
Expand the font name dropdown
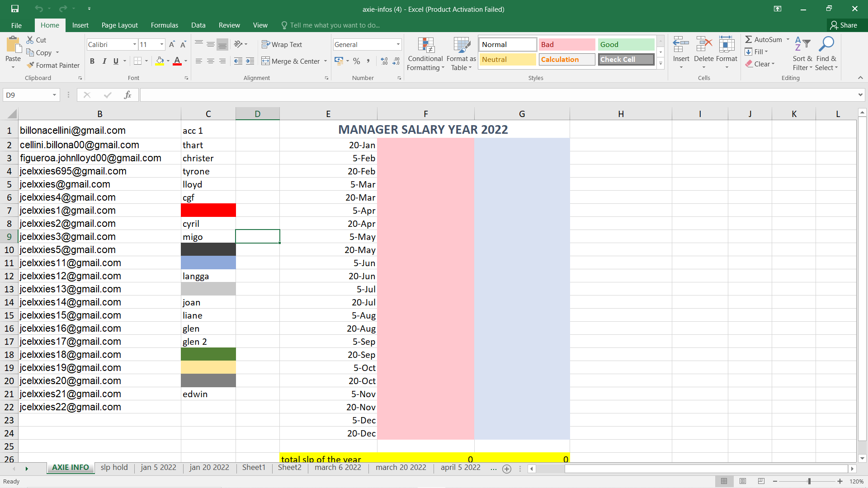click(134, 44)
